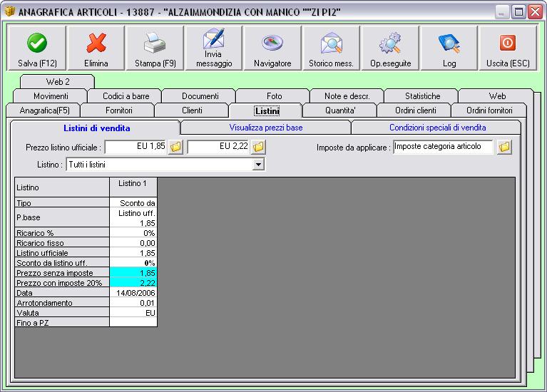Open the Navigatore compass button

coord(272,48)
